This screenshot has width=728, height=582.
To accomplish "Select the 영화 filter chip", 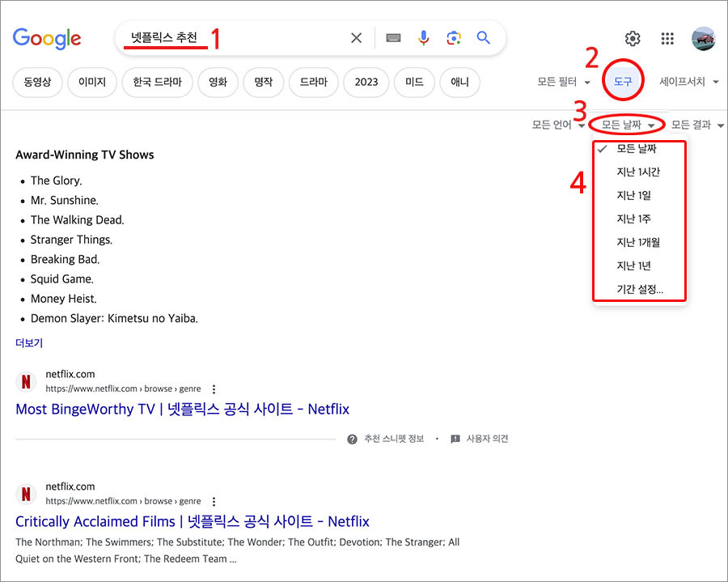I will coord(218,83).
